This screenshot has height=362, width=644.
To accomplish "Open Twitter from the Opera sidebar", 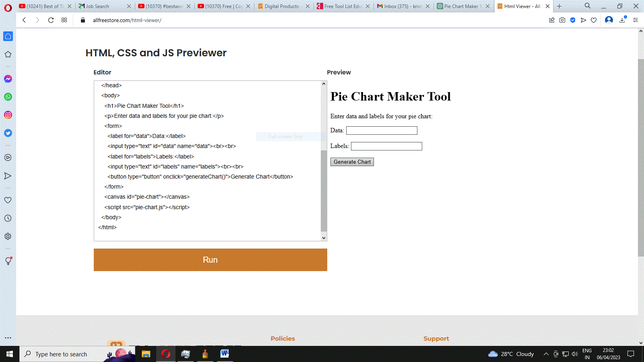I will point(8,133).
